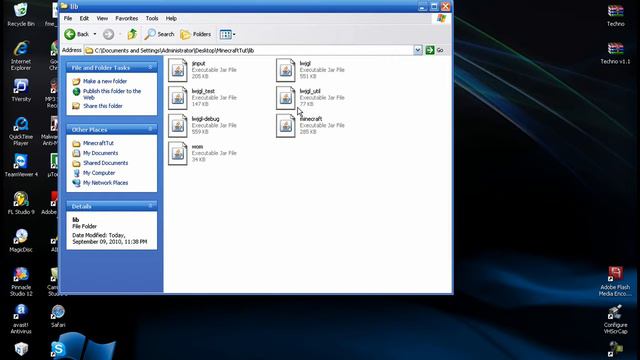Go up one folder level
This screenshot has width=640, height=360.
pos(132,34)
